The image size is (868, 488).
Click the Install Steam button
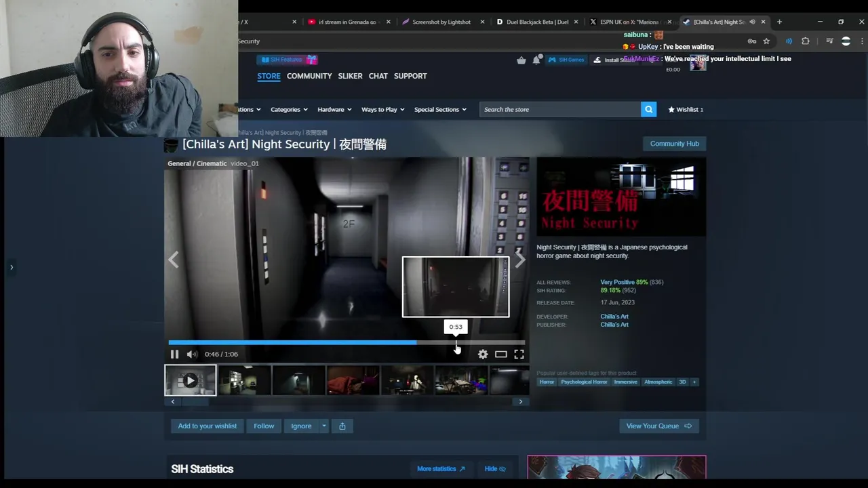pos(614,60)
